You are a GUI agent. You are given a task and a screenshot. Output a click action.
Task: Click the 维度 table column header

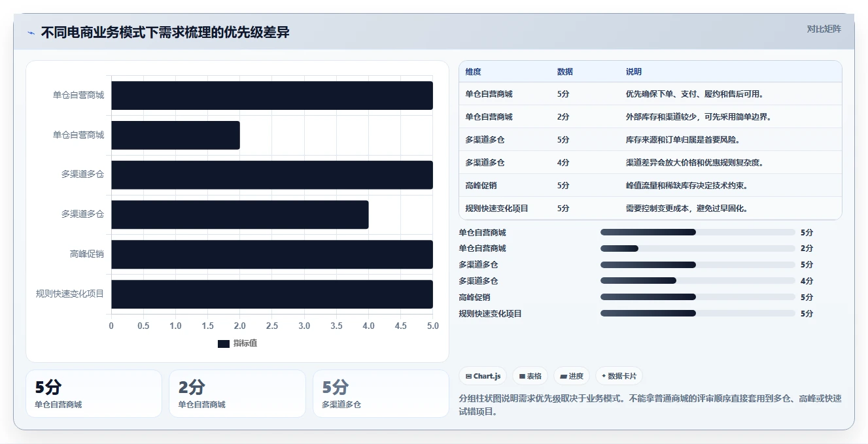[x=474, y=72]
